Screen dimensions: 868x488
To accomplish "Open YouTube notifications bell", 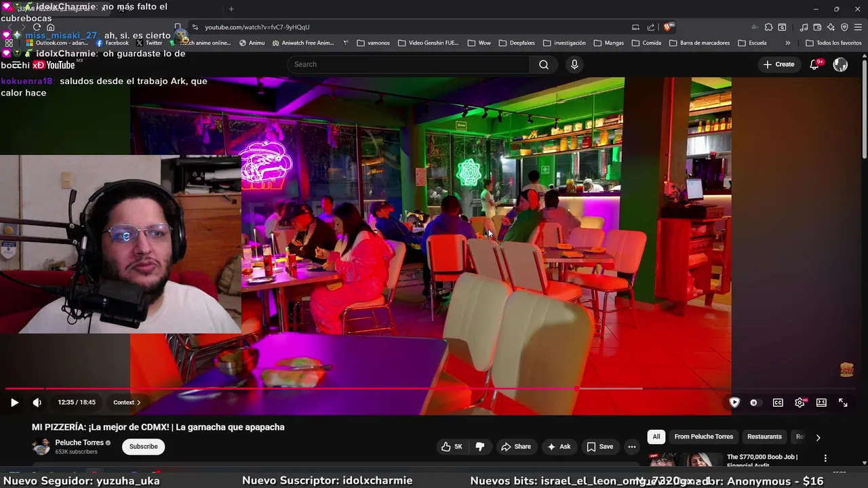I will (x=816, y=64).
